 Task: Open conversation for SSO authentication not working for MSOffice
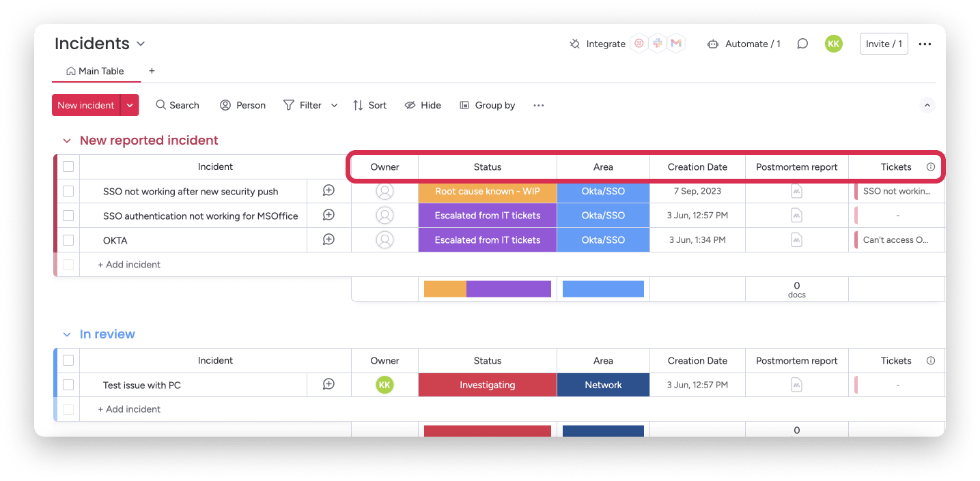pyautogui.click(x=328, y=216)
